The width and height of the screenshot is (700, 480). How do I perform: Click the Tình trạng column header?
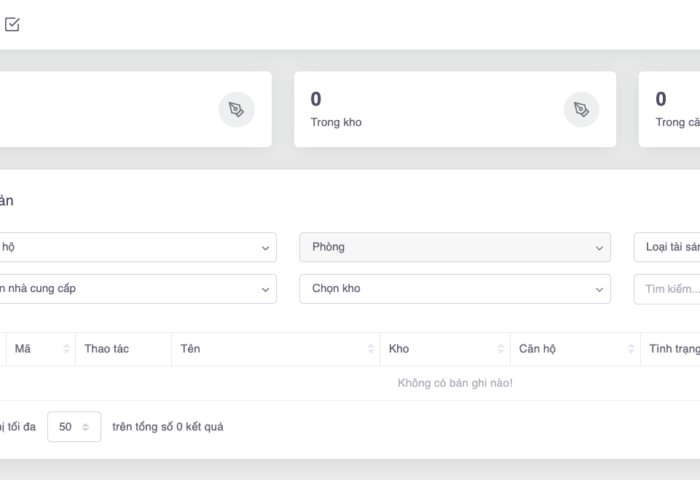click(x=672, y=349)
